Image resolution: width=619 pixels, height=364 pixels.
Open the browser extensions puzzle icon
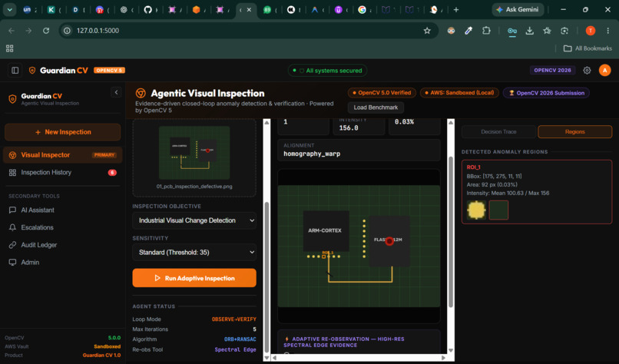[486, 31]
